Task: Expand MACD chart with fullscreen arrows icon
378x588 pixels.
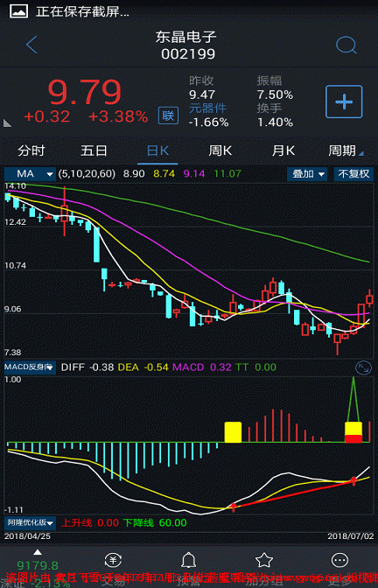Action: (363, 367)
